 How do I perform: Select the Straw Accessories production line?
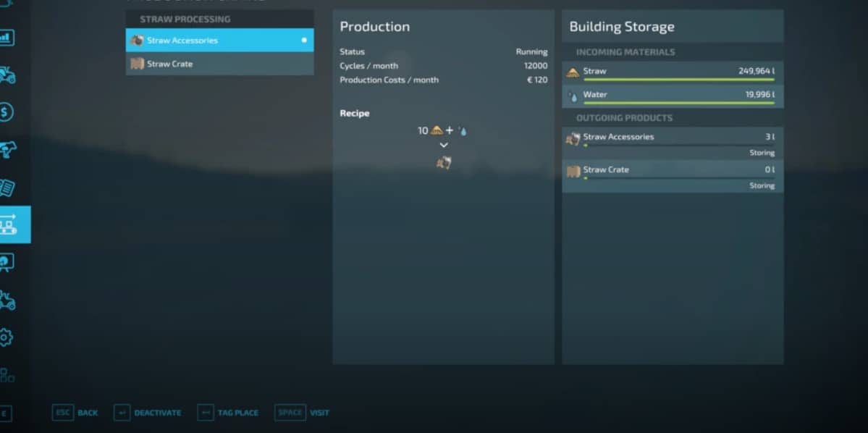pyautogui.click(x=219, y=41)
